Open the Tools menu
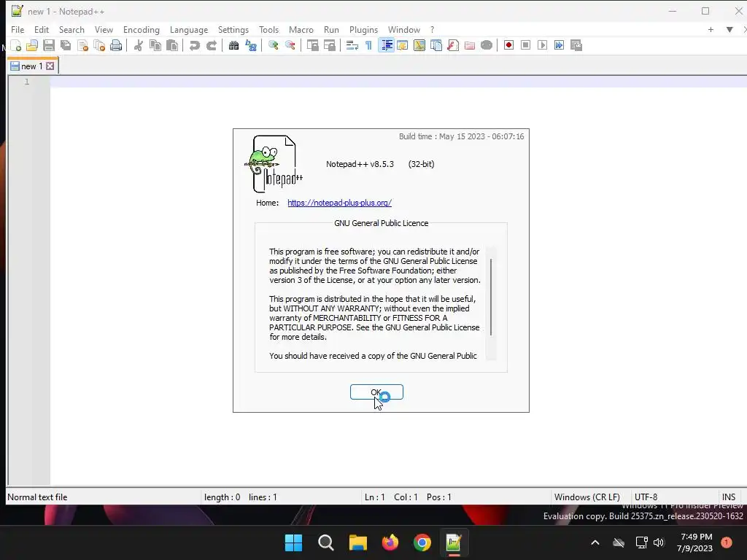This screenshot has height=560, width=747. pyautogui.click(x=268, y=29)
